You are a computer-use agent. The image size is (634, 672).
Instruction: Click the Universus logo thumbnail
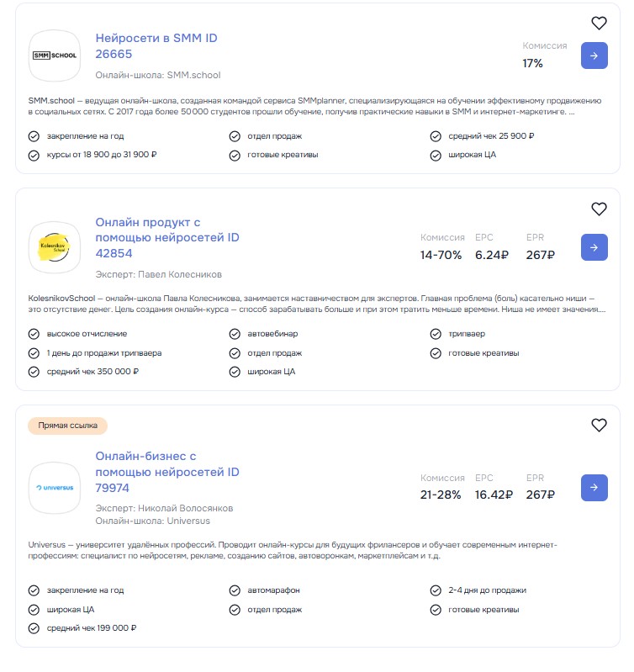[x=55, y=487]
